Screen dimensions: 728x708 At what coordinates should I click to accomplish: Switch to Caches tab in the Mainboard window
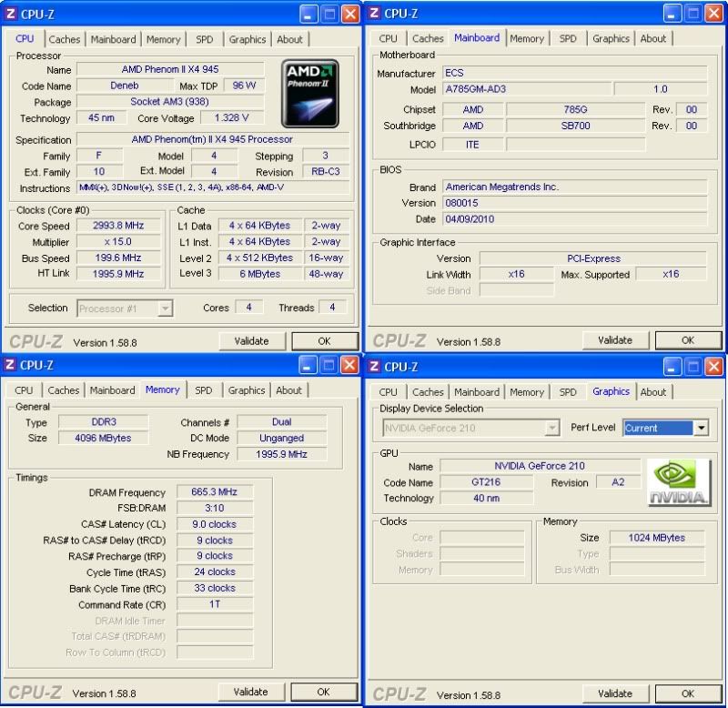coord(428,38)
